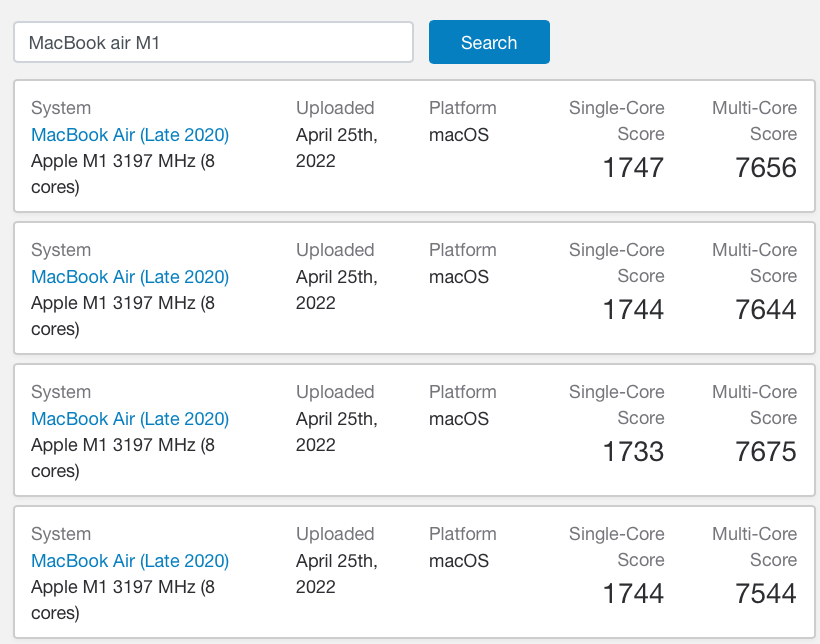Click Apple M1 processor text in top result
The height and width of the screenshot is (644, 820).
tap(123, 173)
